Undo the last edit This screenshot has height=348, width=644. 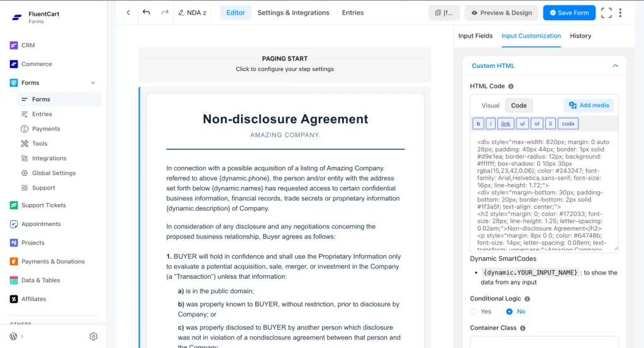pyautogui.click(x=146, y=13)
